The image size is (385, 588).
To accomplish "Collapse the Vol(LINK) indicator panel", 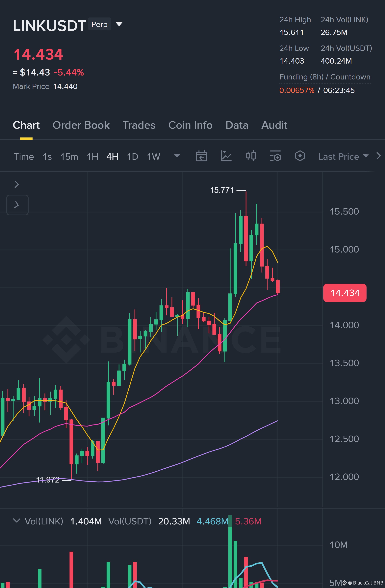I will click(x=16, y=520).
